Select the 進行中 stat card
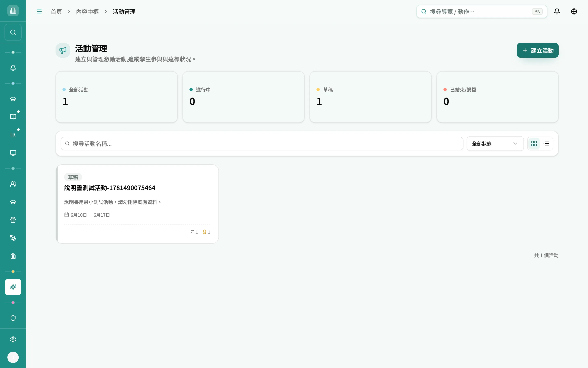Image resolution: width=588 pixels, height=368 pixels. point(243,97)
